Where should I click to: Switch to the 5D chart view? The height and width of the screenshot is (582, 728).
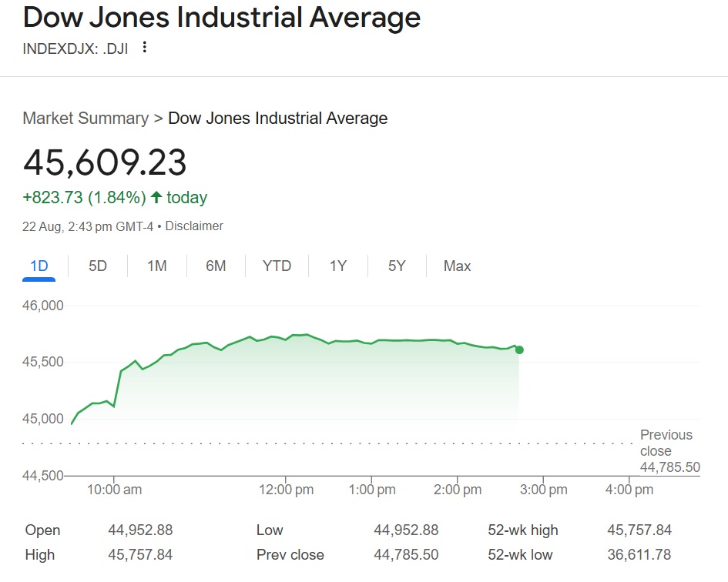pos(97,266)
